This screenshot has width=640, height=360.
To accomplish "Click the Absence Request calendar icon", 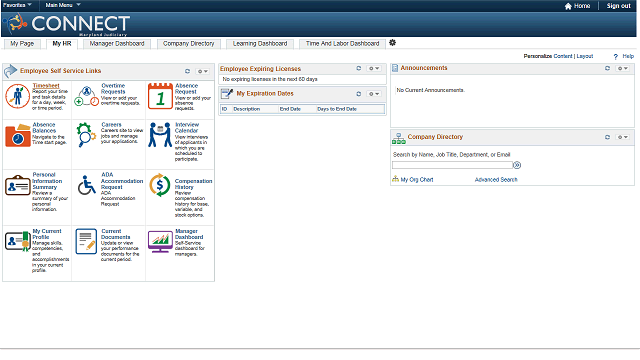I will coord(160,96).
